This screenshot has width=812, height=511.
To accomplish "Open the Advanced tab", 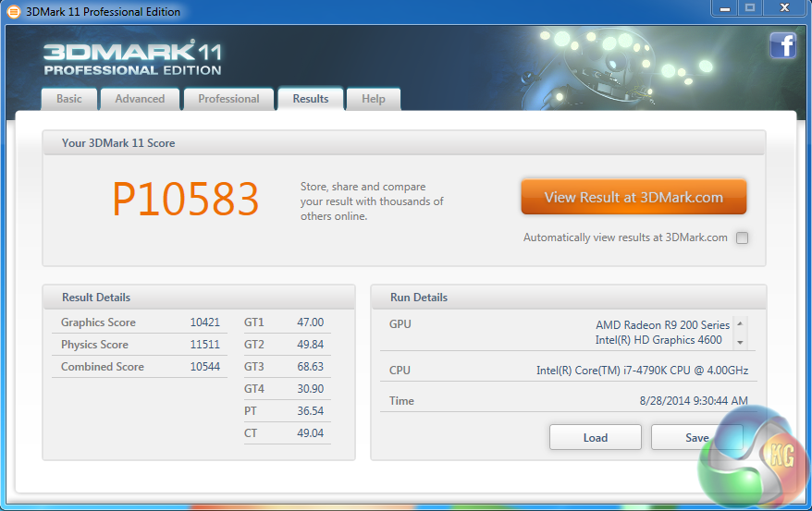I will (x=140, y=99).
